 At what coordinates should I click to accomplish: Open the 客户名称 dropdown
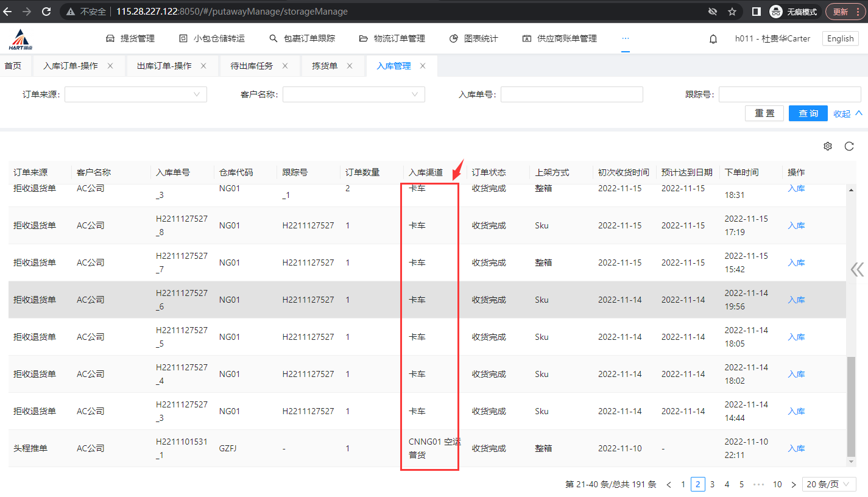(353, 94)
